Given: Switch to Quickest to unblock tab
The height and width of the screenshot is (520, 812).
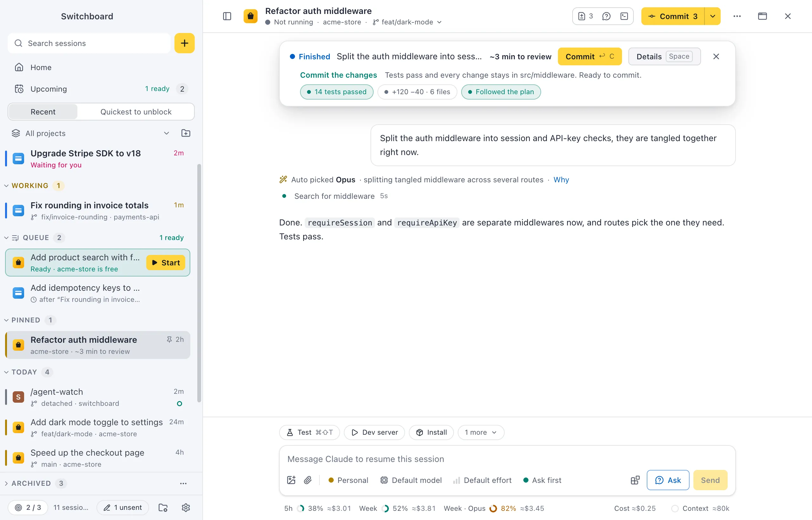Looking at the screenshot, I should tap(136, 112).
